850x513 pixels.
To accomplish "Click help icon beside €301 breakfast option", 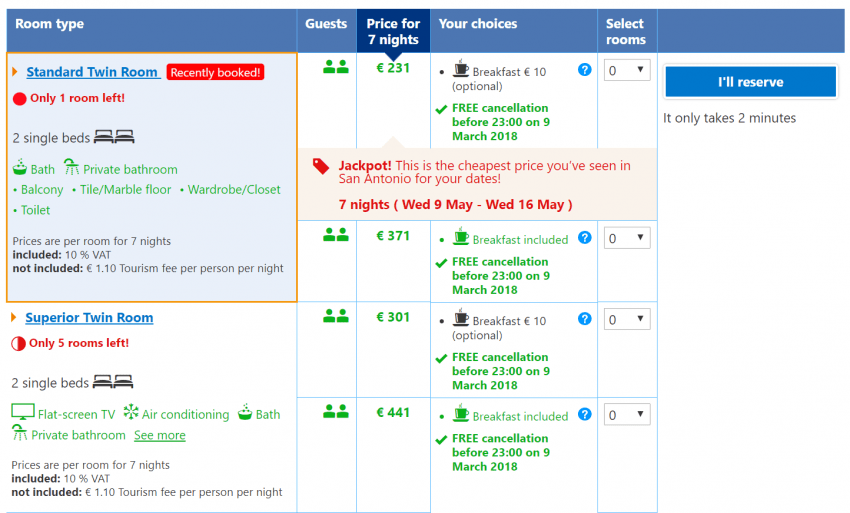I will [x=585, y=319].
